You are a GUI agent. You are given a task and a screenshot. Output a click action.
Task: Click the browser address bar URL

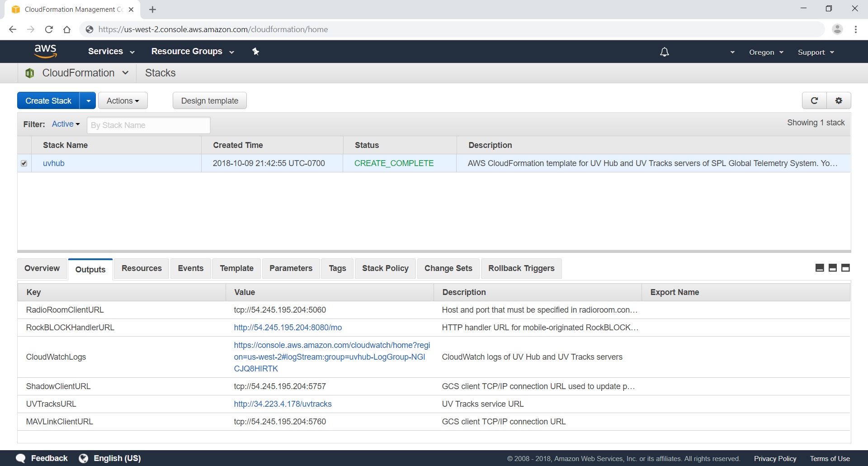click(213, 29)
